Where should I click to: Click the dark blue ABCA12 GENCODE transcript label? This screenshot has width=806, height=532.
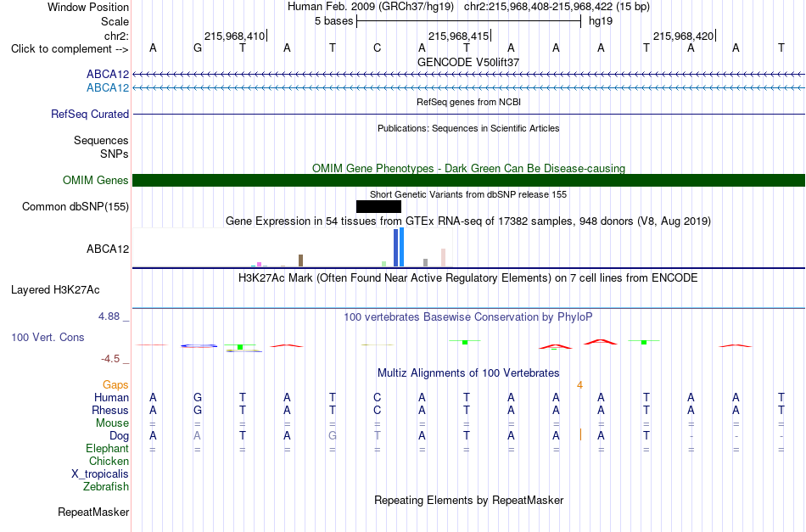click(x=108, y=75)
